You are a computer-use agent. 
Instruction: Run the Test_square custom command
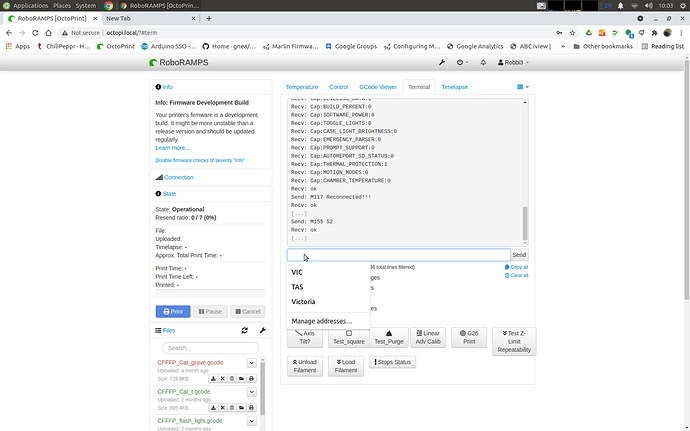349,337
